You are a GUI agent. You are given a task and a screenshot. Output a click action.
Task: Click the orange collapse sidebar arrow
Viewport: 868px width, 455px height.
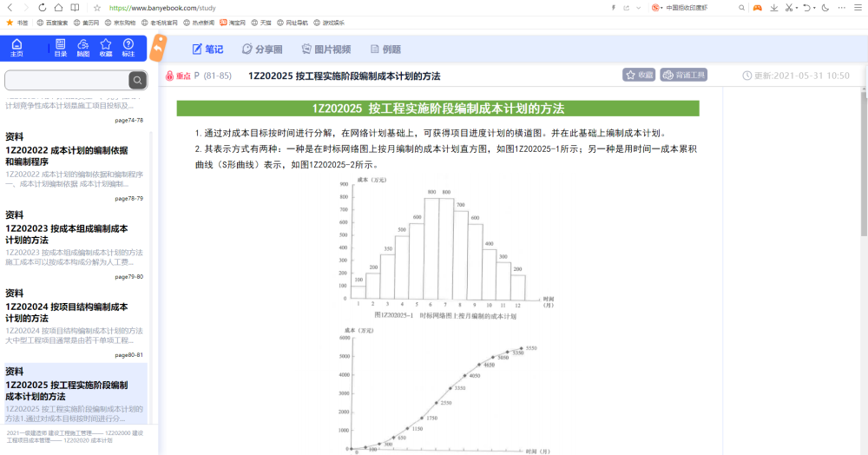click(x=157, y=48)
